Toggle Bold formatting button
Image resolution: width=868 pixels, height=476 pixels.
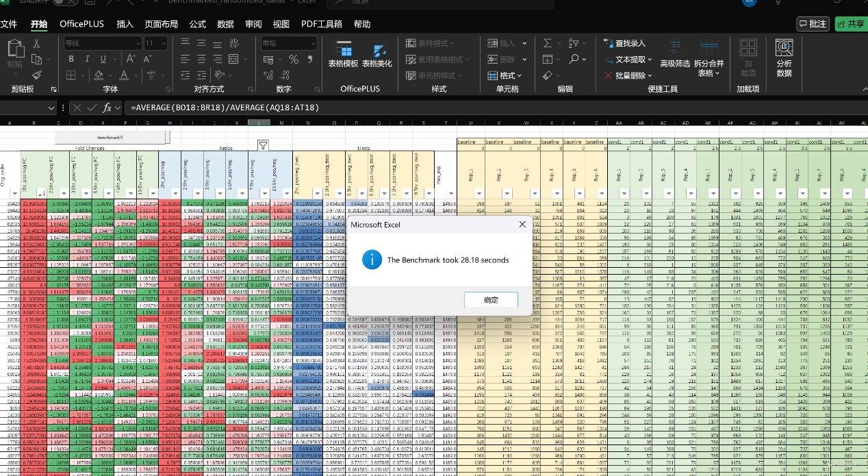71,60
